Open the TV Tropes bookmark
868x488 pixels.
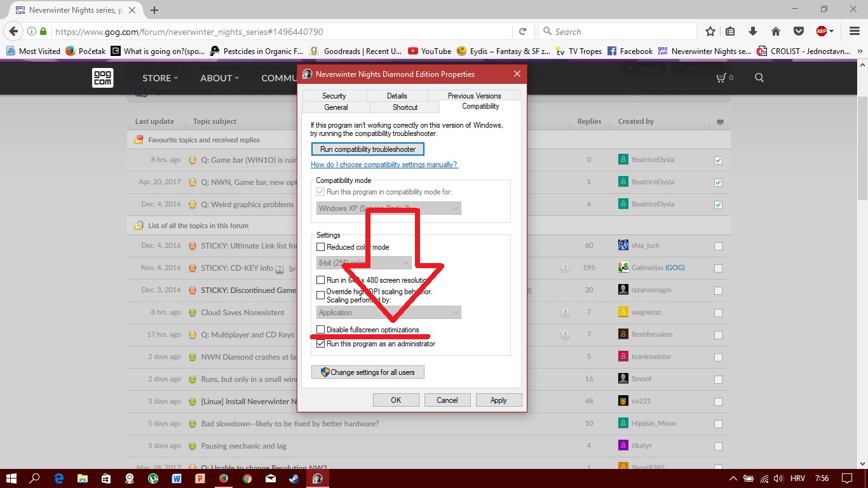click(x=579, y=51)
